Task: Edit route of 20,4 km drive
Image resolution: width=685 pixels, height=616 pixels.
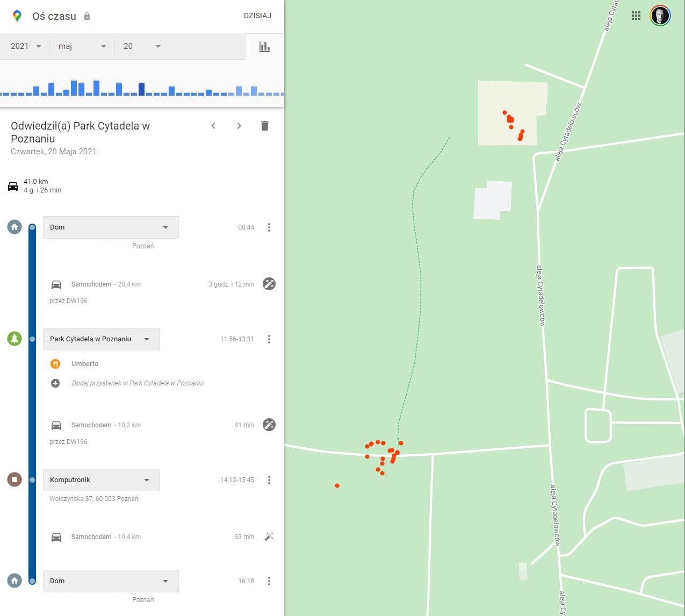Action: [x=269, y=284]
